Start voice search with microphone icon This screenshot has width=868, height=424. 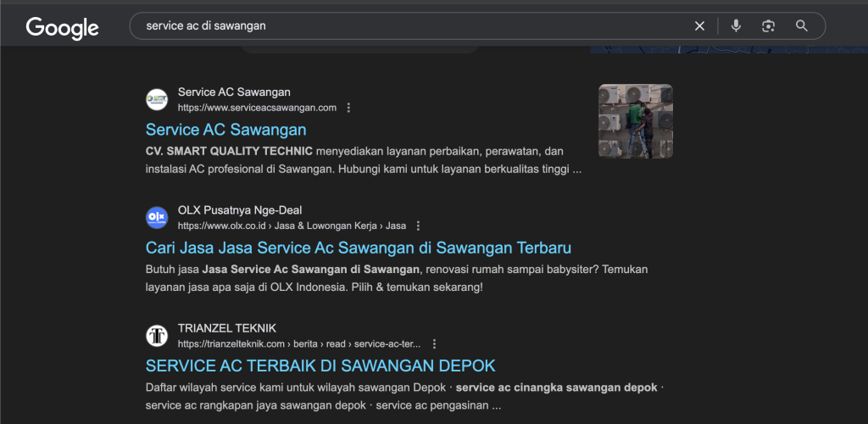tap(736, 26)
